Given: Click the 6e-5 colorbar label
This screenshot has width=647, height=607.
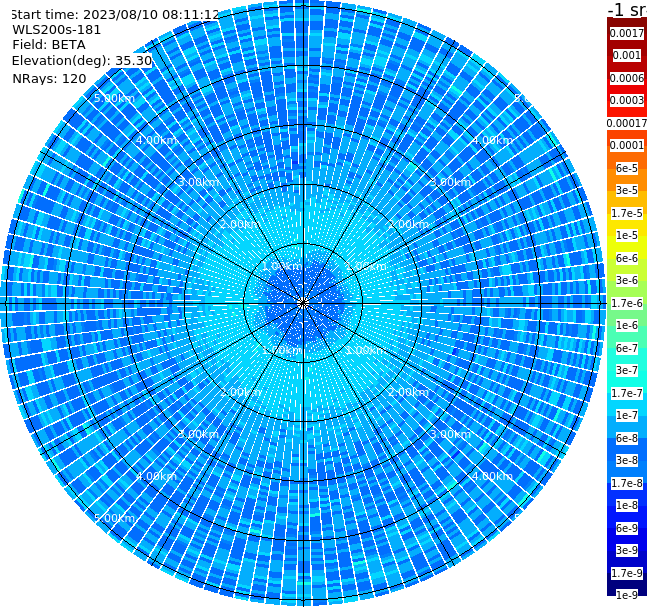Looking at the screenshot, I should (627, 168).
